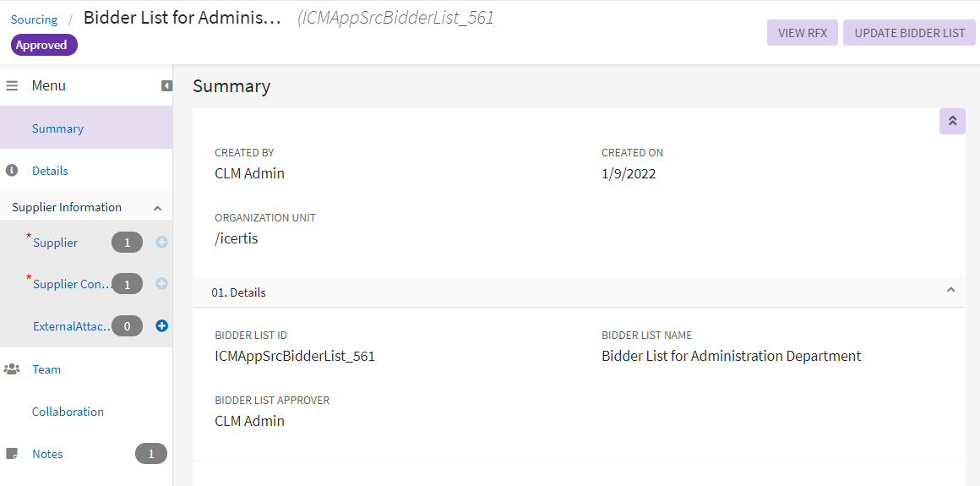Click the hamburger Menu icon
This screenshot has height=486, width=980.
point(12,85)
